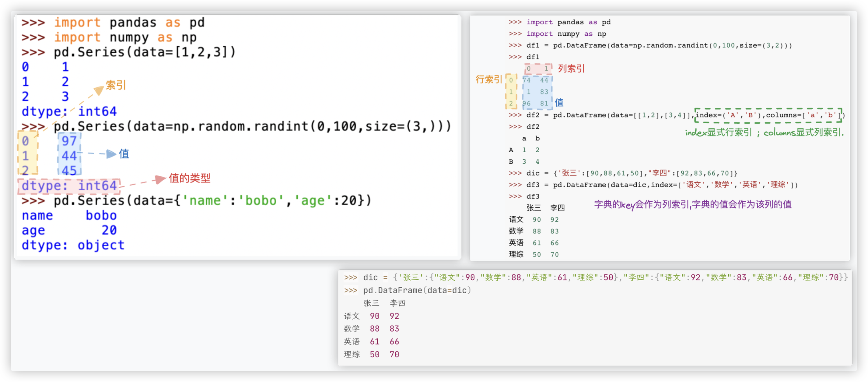The width and height of the screenshot is (868, 382).
Task: Click the green index显式行索引 annotation text
Action: click(x=718, y=133)
